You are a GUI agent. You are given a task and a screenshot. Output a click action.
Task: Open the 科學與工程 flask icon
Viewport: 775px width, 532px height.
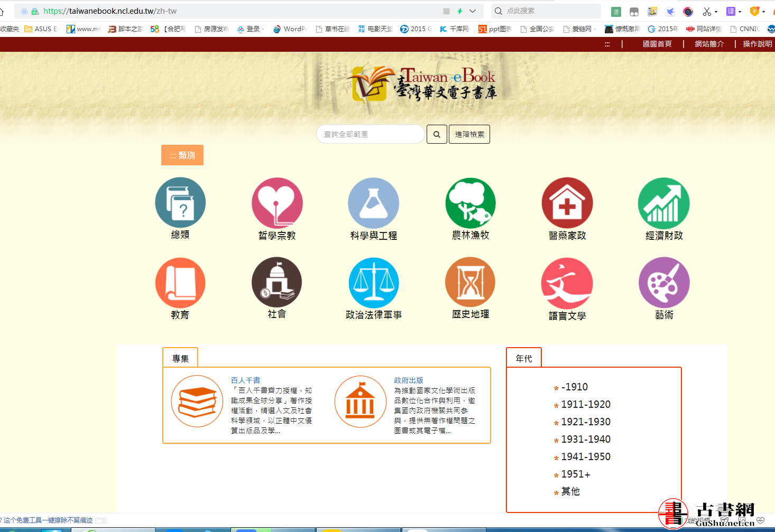click(374, 203)
